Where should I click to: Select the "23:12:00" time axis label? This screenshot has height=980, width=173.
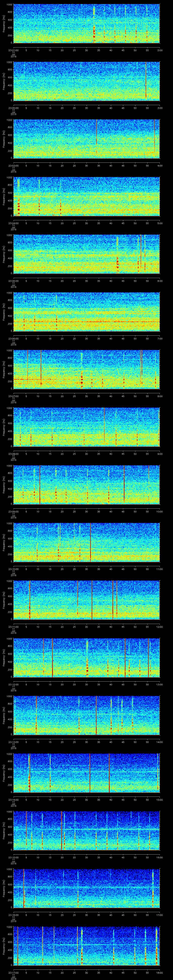(13, 684)
